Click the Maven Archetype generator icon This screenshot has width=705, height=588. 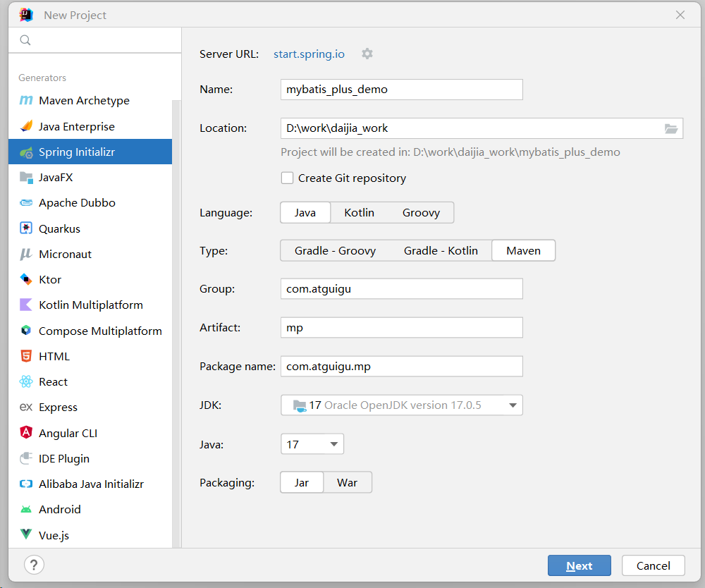(x=26, y=100)
